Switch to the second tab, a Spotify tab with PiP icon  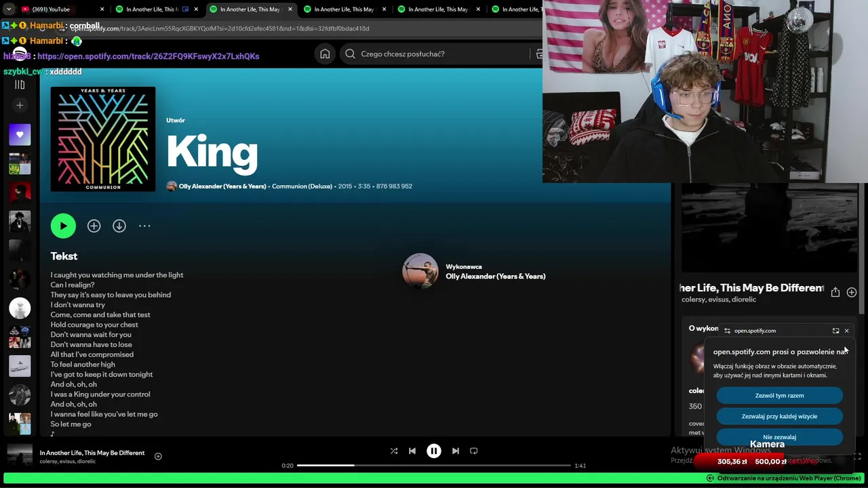pyautogui.click(x=156, y=9)
